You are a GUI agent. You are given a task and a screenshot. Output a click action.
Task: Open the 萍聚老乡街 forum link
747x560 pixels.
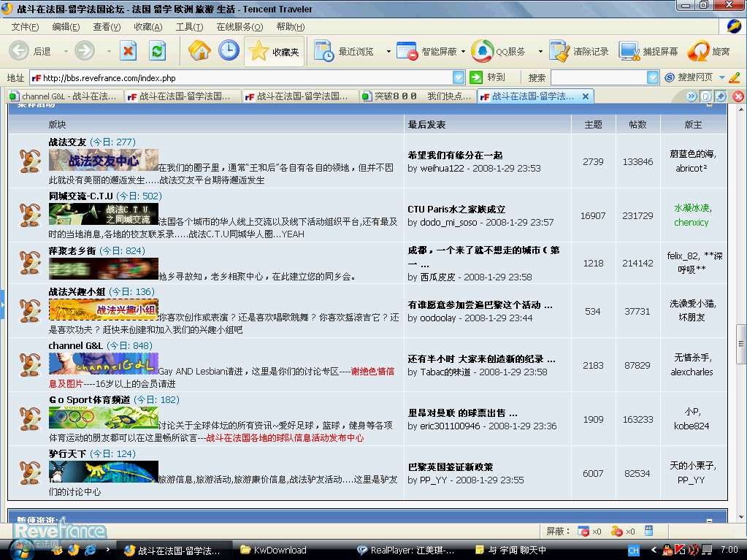click(72, 250)
